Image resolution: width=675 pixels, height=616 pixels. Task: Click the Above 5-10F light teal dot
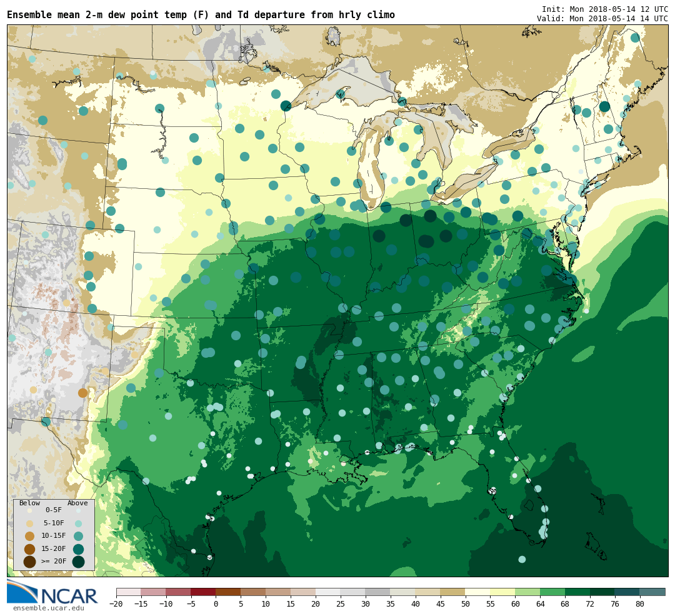(78, 523)
